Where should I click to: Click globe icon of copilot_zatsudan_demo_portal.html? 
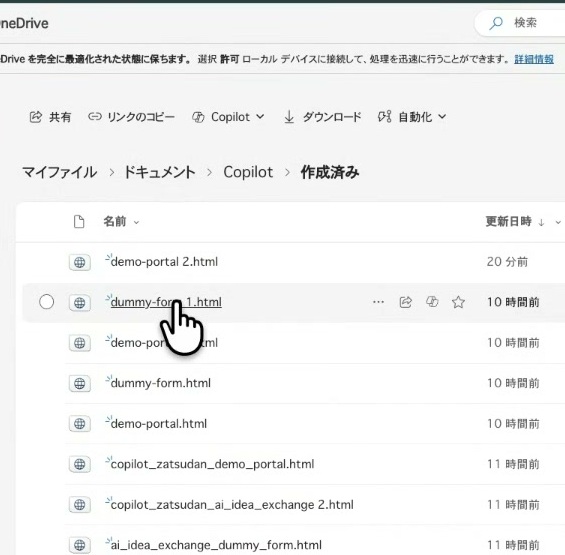click(80, 464)
